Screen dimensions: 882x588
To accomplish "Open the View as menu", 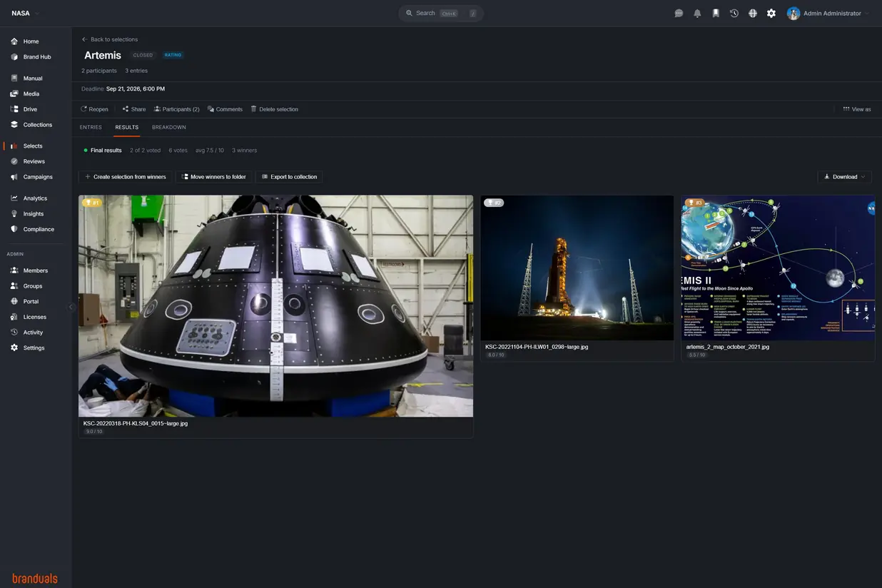I will coord(857,109).
